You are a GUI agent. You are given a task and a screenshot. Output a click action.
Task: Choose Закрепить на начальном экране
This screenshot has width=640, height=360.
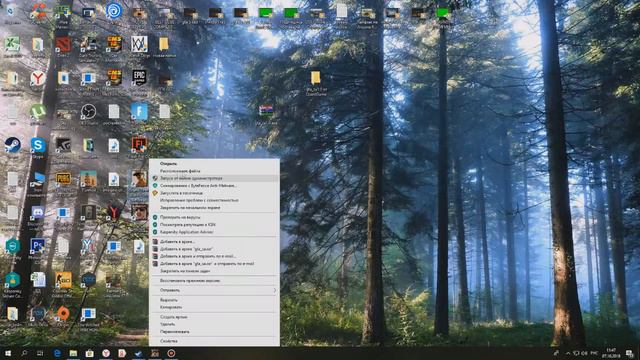(215, 208)
